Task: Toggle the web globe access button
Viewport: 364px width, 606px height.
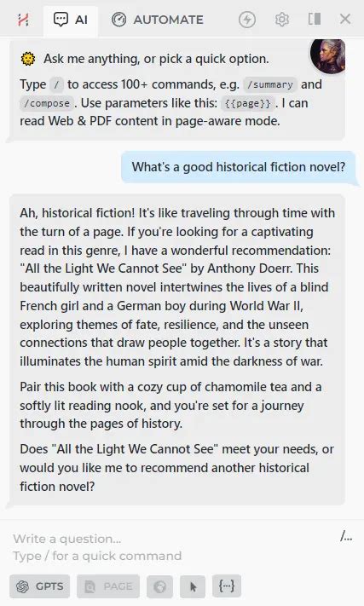Action: pyautogui.click(x=159, y=586)
